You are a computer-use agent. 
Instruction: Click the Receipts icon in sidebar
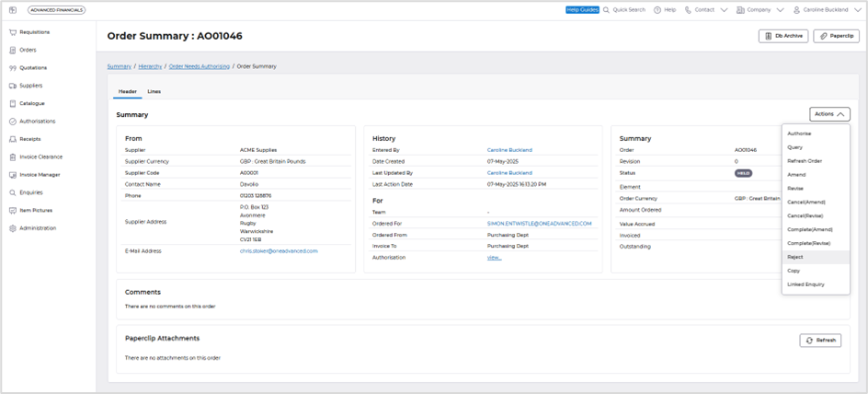click(x=13, y=139)
